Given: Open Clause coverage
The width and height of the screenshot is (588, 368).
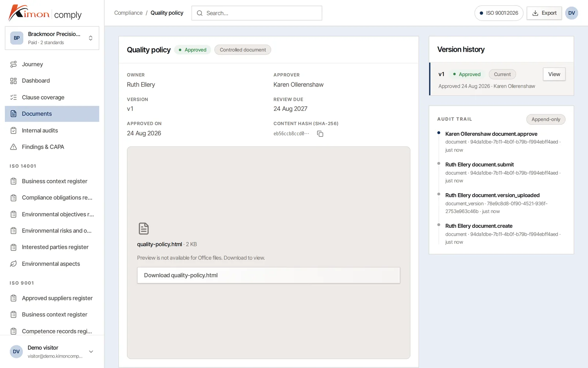Looking at the screenshot, I should [52, 98].
